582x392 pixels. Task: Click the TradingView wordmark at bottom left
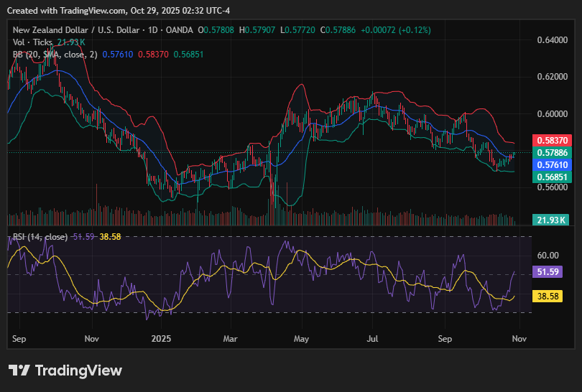click(78, 370)
